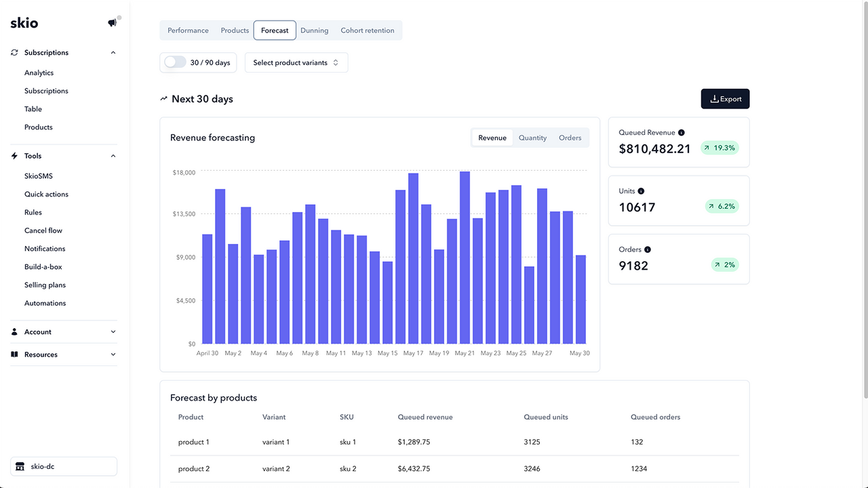This screenshot has height=488, width=868.
Task: Switch to the Dunning tab
Action: coord(314,30)
